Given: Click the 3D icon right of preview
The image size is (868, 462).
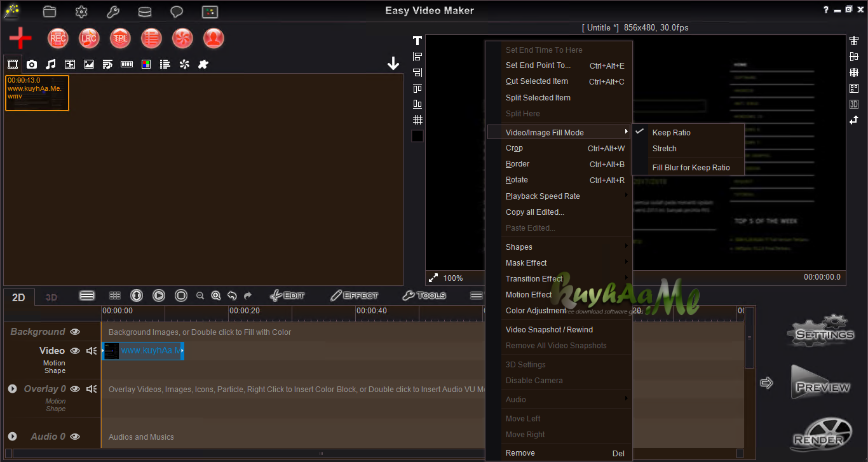Looking at the screenshot, I should [x=854, y=104].
